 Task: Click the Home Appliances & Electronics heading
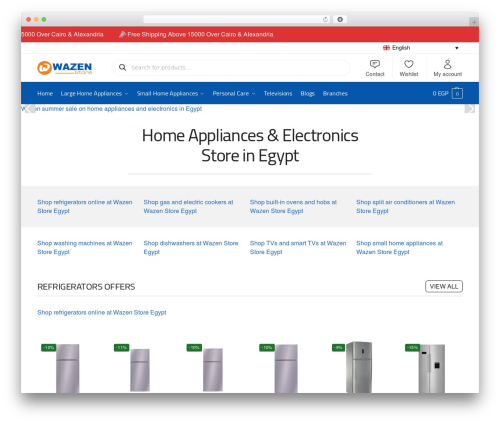[x=250, y=146]
